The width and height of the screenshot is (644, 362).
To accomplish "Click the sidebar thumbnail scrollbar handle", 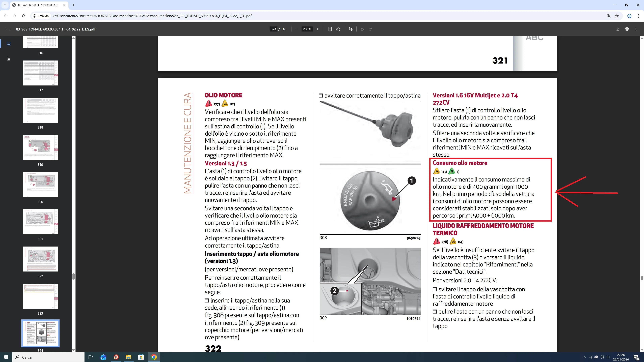I will [73, 276].
